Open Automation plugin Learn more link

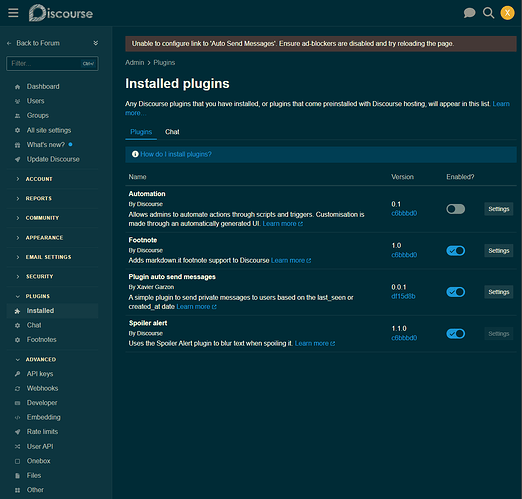(282, 224)
